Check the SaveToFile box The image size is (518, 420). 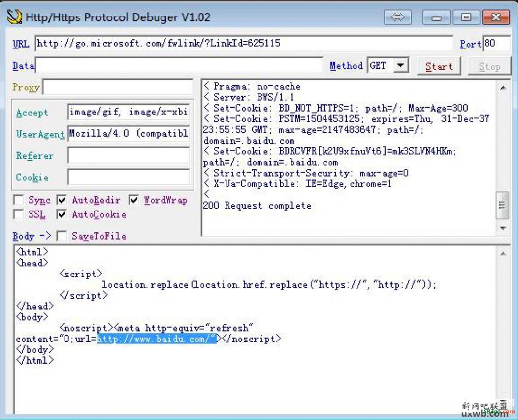[62, 236]
